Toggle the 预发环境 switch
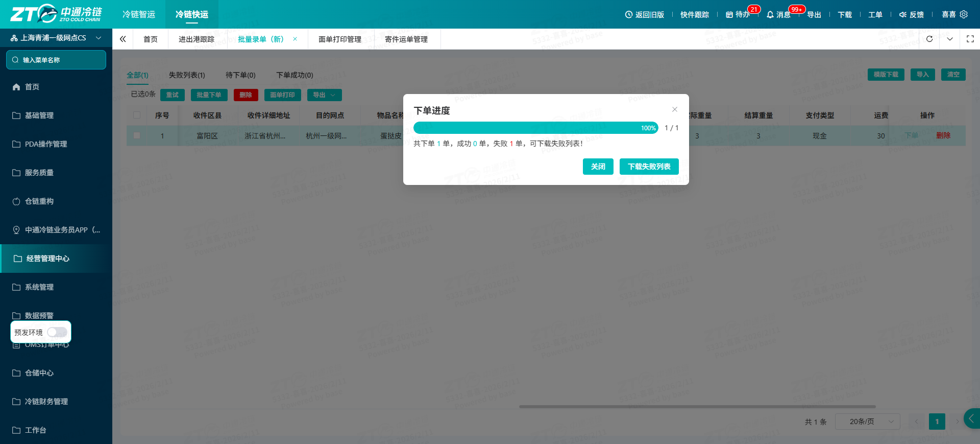The width and height of the screenshot is (980, 444). coord(57,332)
